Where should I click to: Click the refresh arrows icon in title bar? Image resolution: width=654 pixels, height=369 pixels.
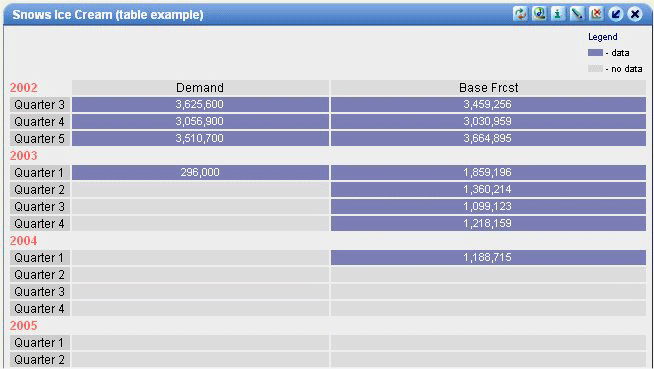click(x=520, y=14)
